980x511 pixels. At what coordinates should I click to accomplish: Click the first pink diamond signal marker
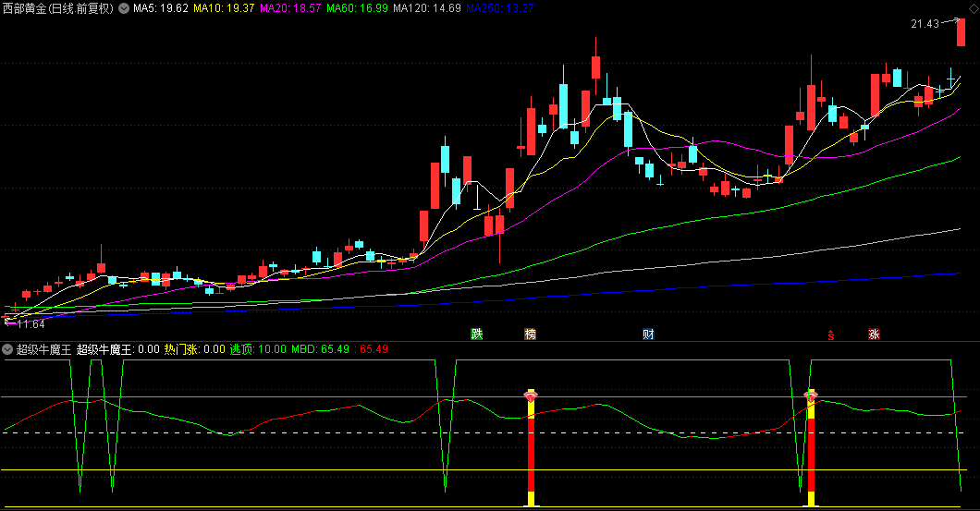[531, 395]
